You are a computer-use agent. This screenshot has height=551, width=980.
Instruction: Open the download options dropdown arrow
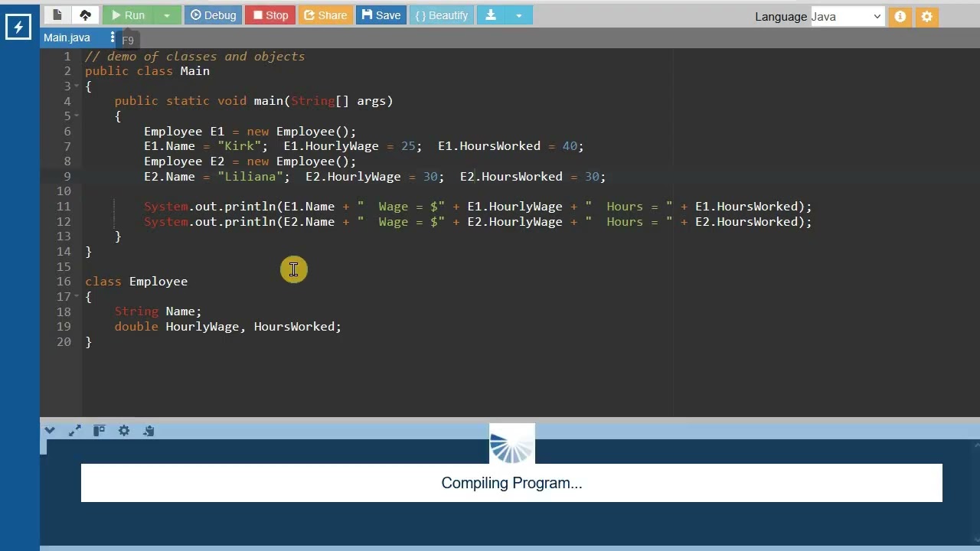tap(518, 15)
